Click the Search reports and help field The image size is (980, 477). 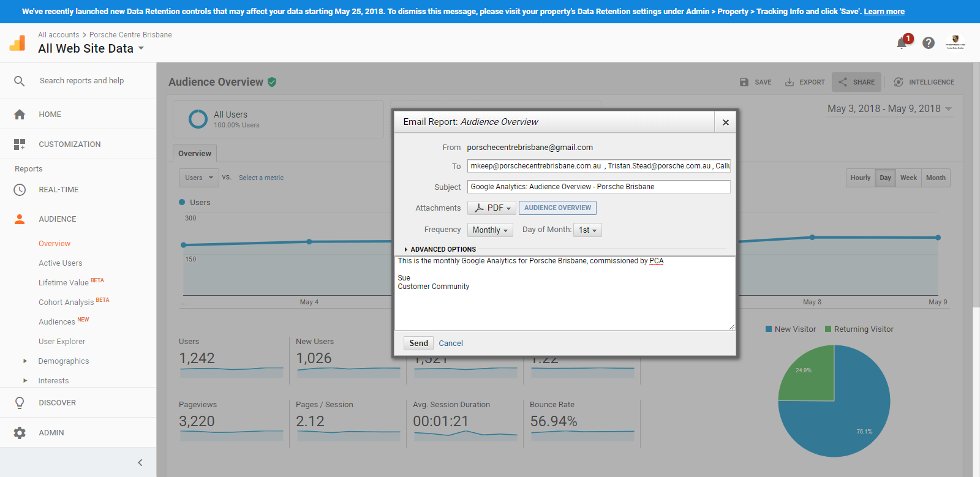81,81
